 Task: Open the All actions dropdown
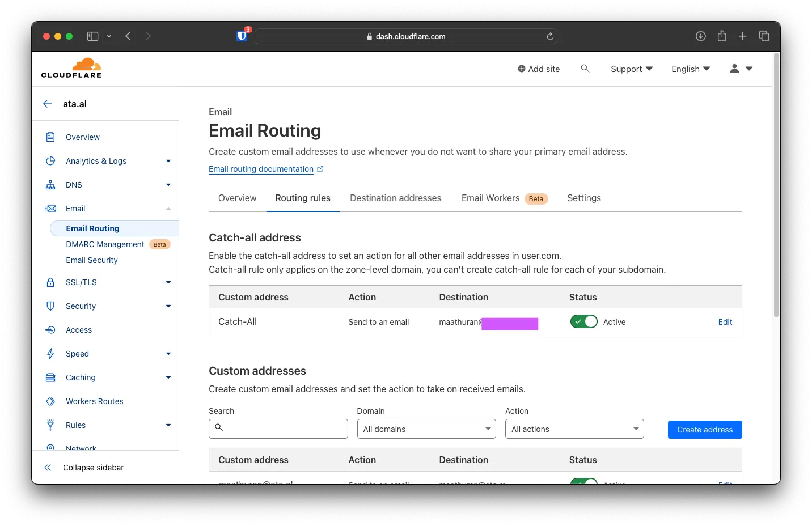tap(574, 429)
